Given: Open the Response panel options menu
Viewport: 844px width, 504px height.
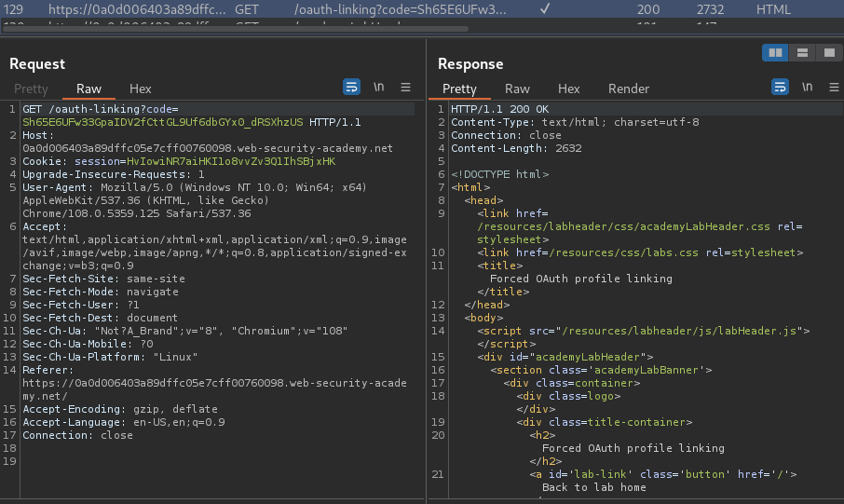Looking at the screenshot, I should point(835,87).
